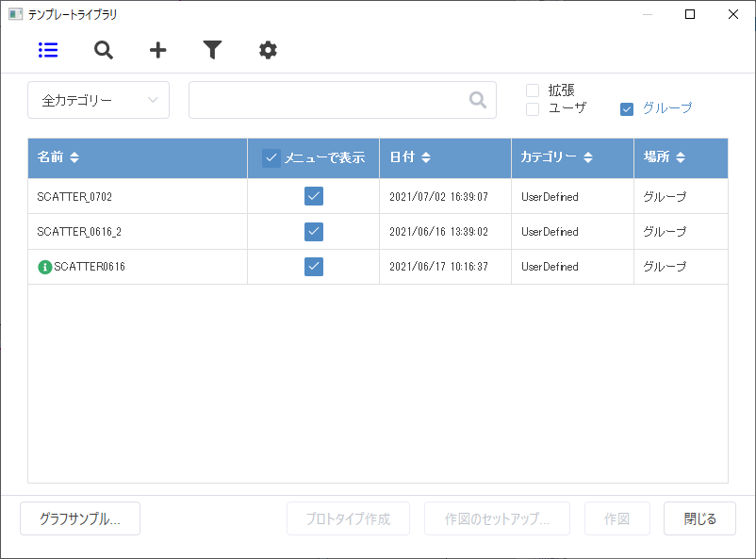756x559 pixels.
Task: Sort the list by 場所 column
Action: pos(681,157)
